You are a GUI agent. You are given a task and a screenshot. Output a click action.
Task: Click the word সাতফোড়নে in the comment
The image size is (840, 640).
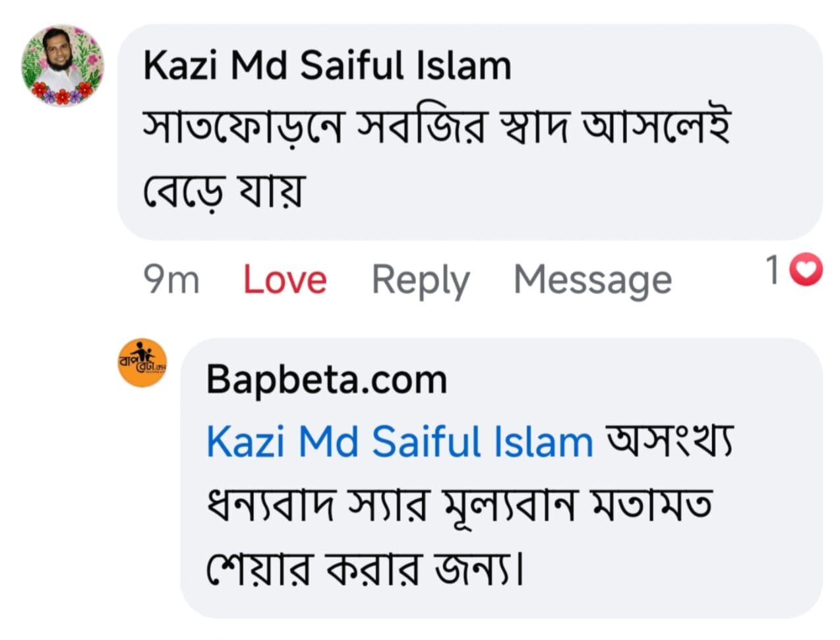pyautogui.click(x=243, y=127)
